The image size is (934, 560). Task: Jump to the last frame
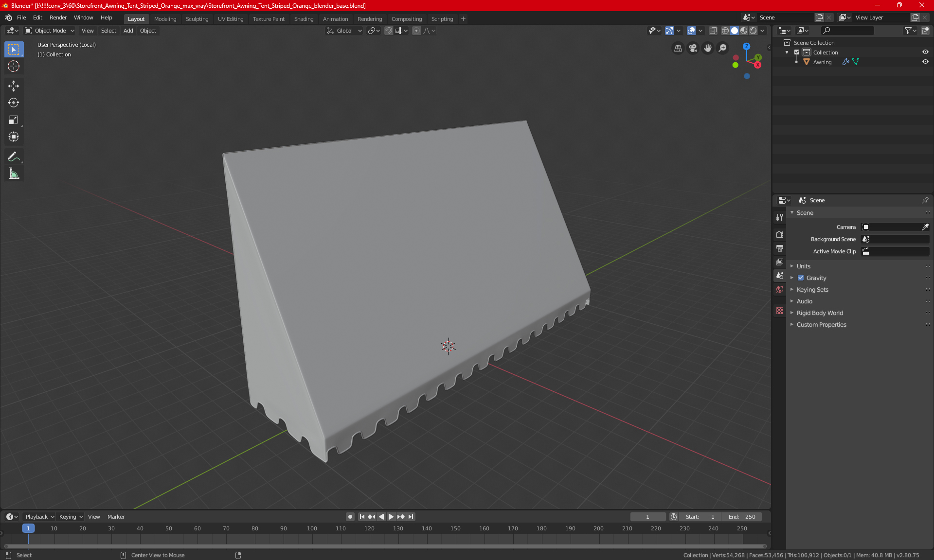(411, 517)
